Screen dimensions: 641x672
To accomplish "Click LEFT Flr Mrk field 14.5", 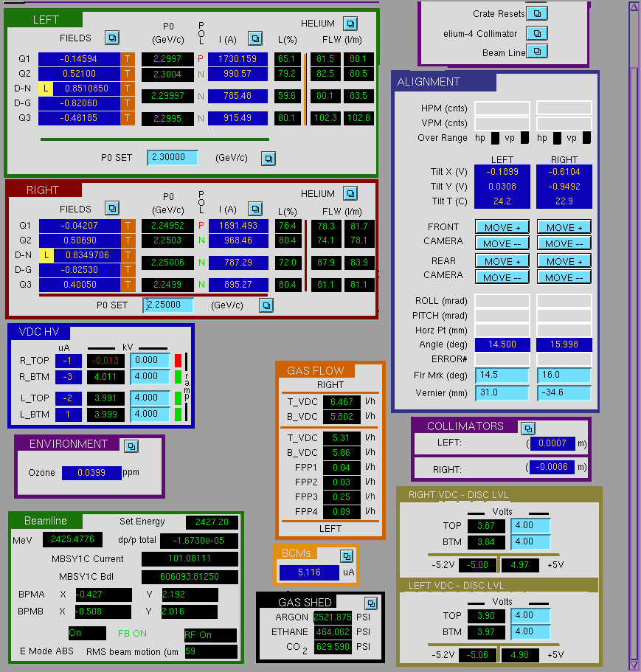I will 502,375.
